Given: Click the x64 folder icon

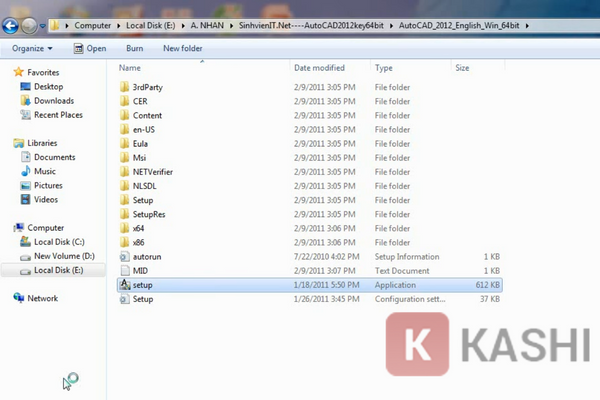Looking at the screenshot, I should [124, 229].
